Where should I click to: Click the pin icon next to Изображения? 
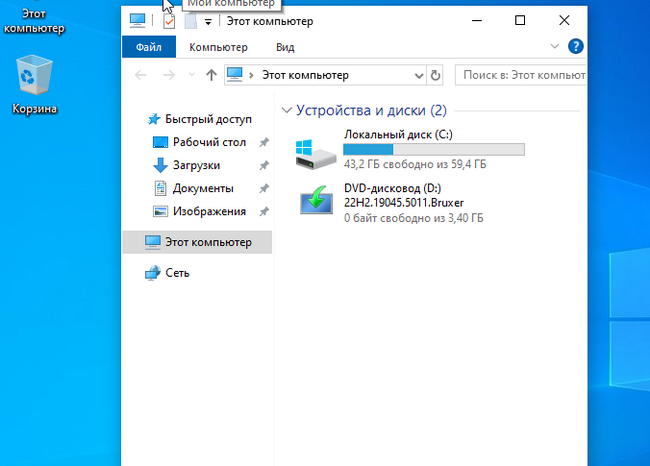pos(264,212)
